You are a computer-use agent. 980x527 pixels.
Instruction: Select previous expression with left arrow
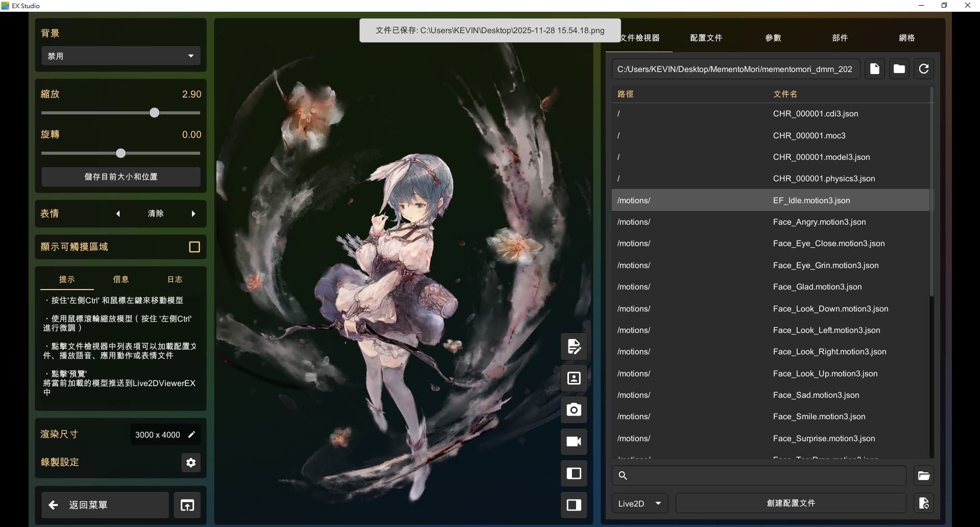tap(118, 214)
